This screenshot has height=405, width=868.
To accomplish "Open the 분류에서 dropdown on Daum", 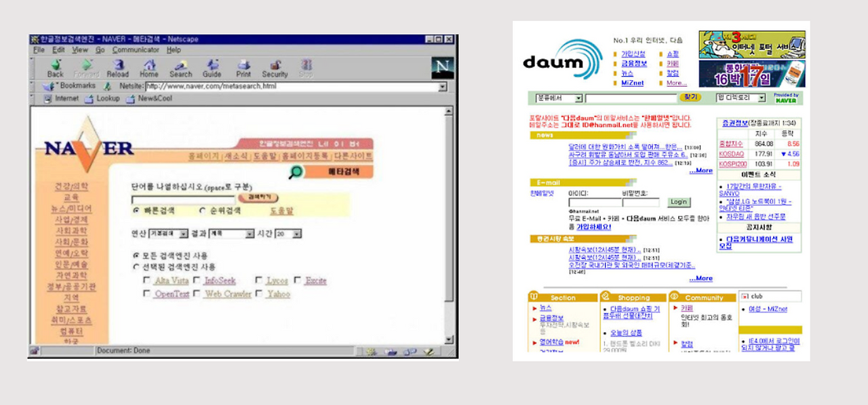I will [x=559, y=98].
